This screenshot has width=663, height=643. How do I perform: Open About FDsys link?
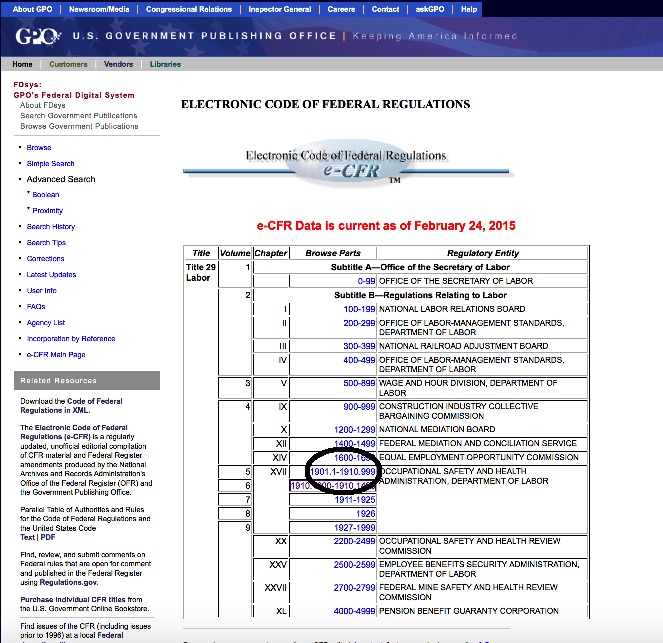[43, 105]
